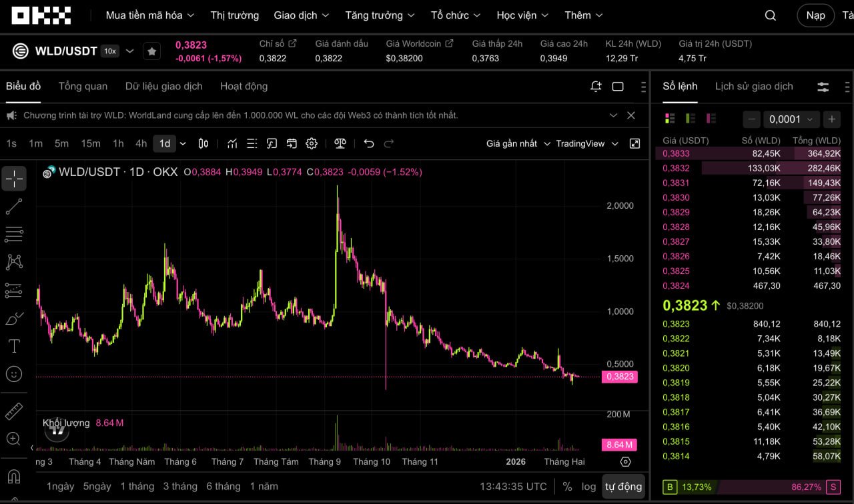The width and height of the screenshot is (854, 504).
Task: Show only buy orders in order book
Action: pyautogui.click(x=690, y=119)
